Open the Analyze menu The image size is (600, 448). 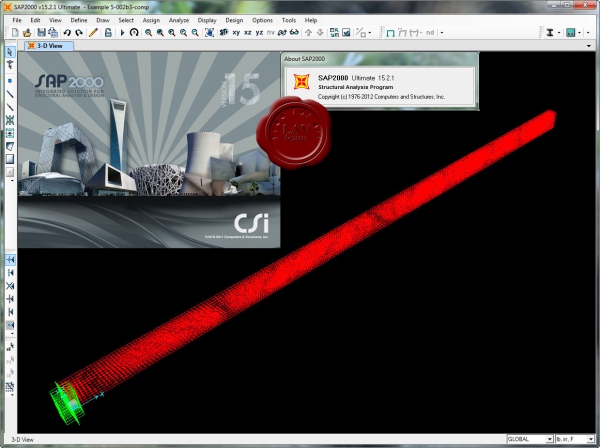[x=179, y=20]
